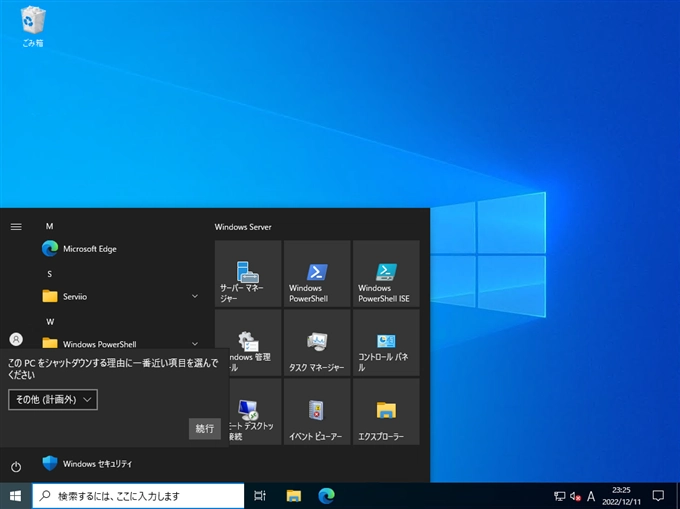Open the Server Manager tile
Image resolution: width=680 pixels, height=509 pixels.
248,273
